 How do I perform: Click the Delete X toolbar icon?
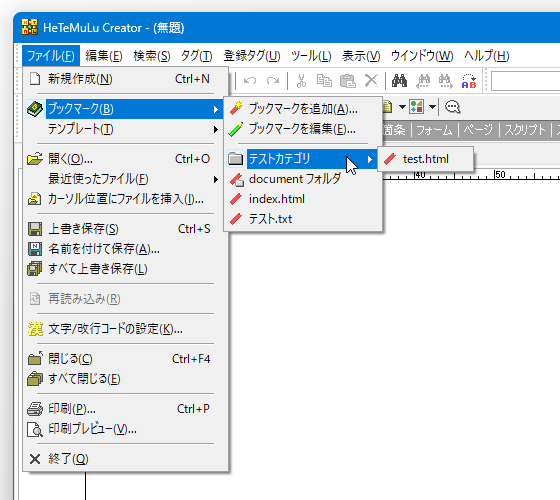pyautogui.click(x=371, y=81)
